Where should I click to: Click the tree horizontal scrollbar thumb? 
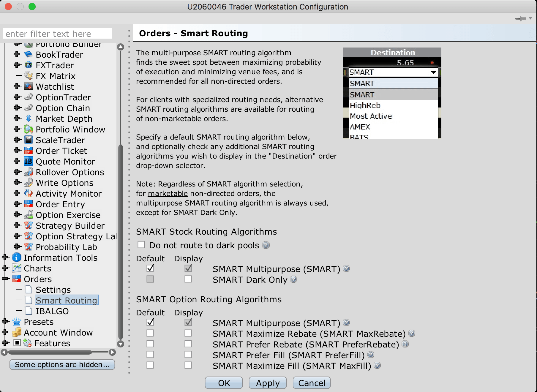click(50, 352)
